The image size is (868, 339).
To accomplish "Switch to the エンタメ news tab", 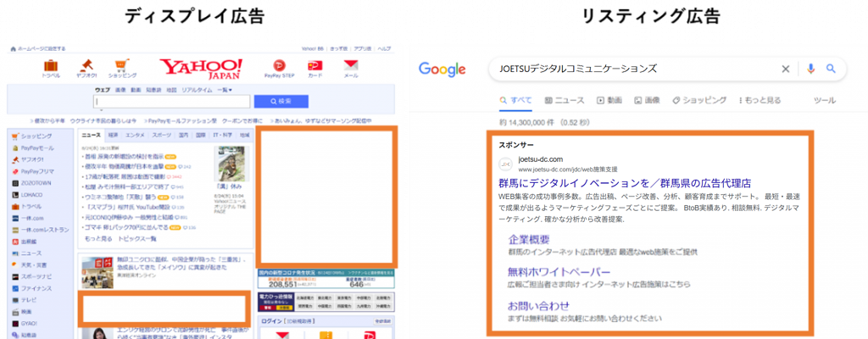I will [x=135, y=135].
